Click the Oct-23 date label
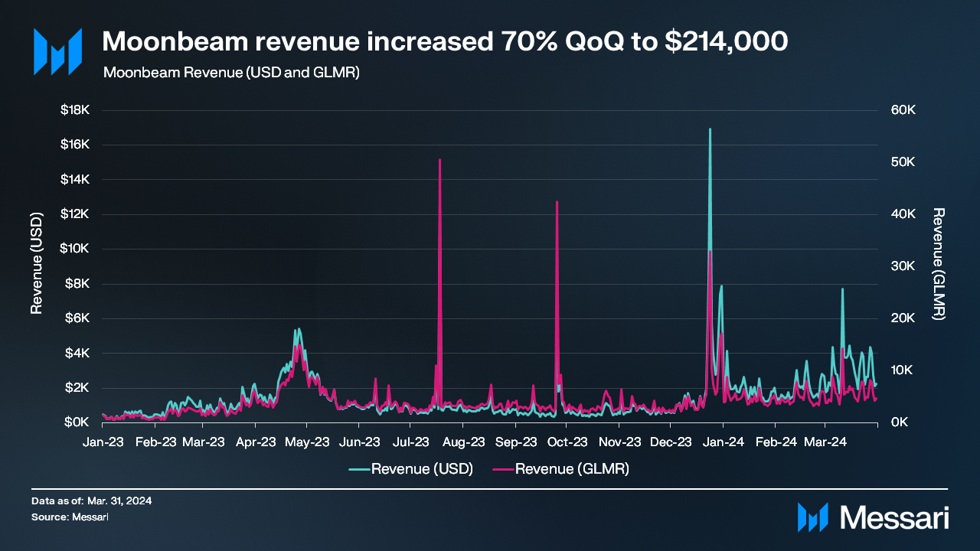The image size is (980, 551). (567, 442)
